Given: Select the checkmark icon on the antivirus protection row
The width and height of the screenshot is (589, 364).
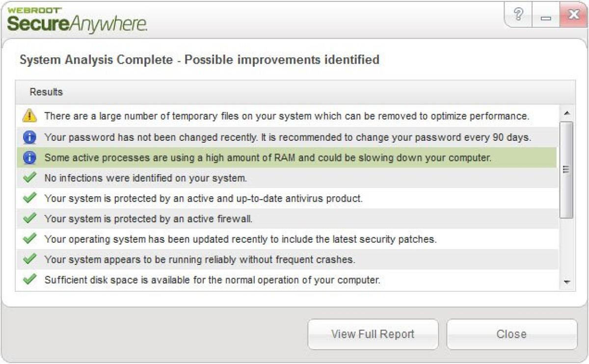Looking at the screenshot, I should coord(29,198).
